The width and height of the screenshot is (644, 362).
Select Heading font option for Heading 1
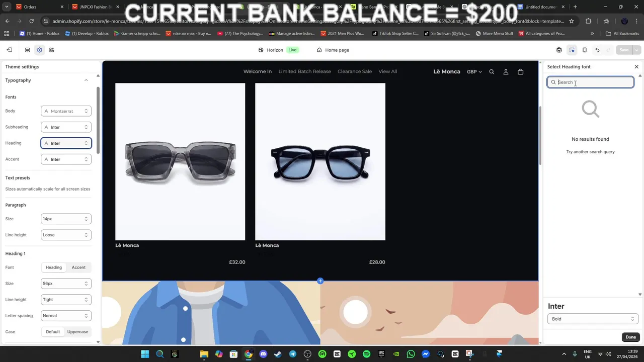coord(54,267)
